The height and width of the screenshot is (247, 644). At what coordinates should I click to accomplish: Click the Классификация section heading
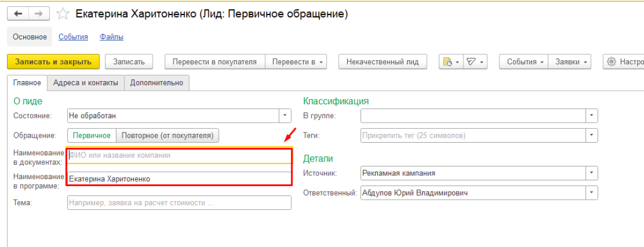point(336,101)
